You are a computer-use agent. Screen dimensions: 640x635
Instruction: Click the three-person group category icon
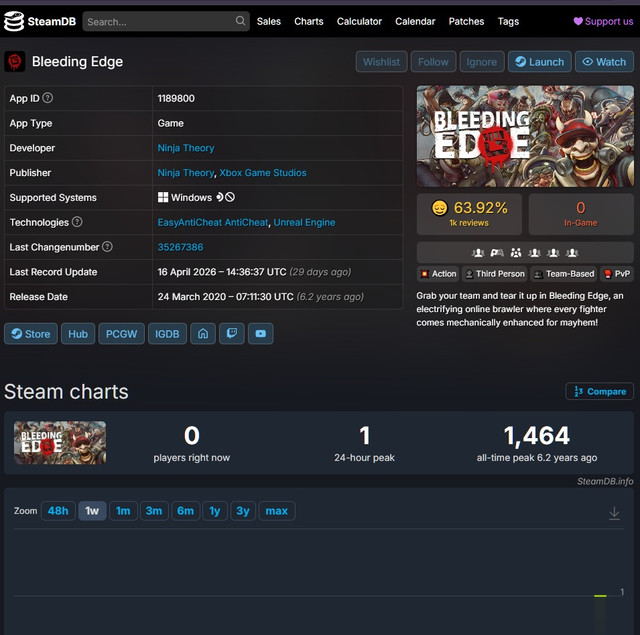[x=516, y=253]
